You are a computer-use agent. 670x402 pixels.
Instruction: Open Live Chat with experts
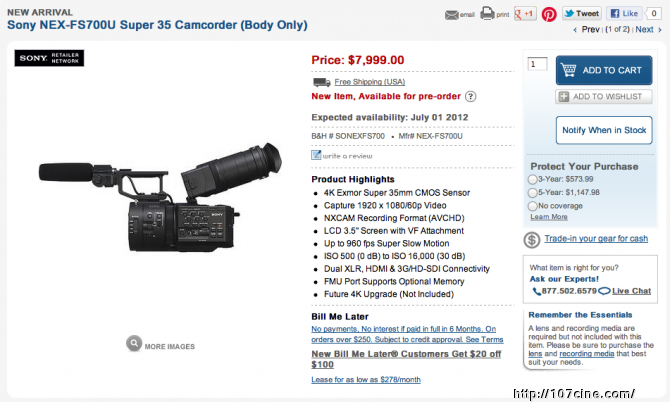click(631, 291)
